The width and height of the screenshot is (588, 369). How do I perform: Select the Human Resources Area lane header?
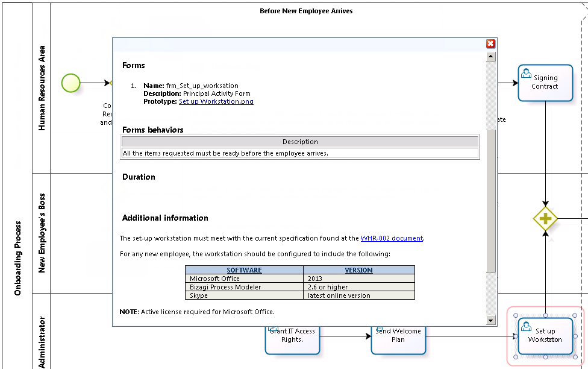[42, 88]
